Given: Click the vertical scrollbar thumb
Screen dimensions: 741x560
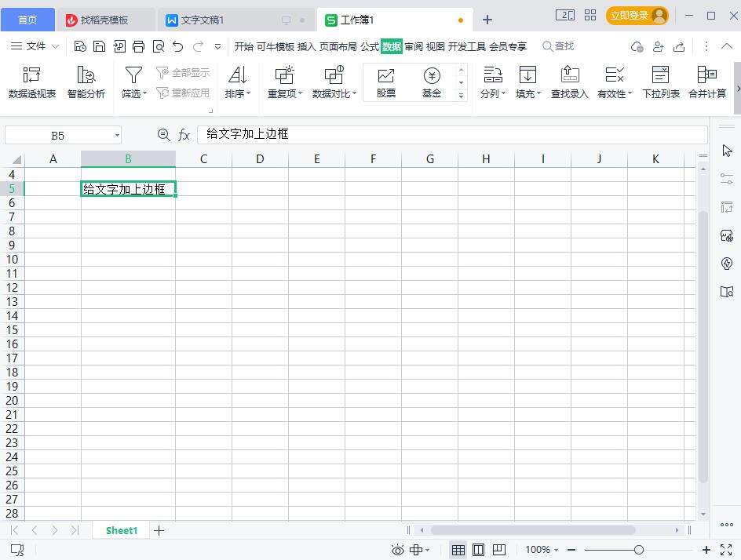Looking at the screenshot, I should [x=703, y=347].
